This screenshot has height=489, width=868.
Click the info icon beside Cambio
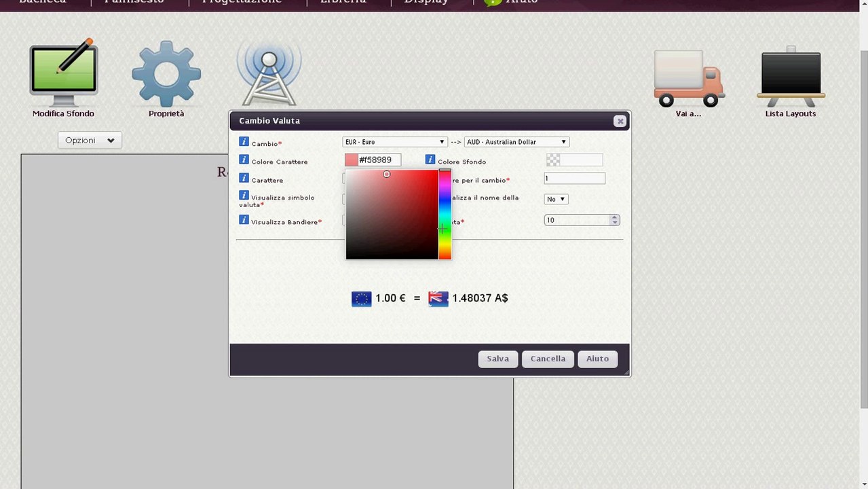244,141
